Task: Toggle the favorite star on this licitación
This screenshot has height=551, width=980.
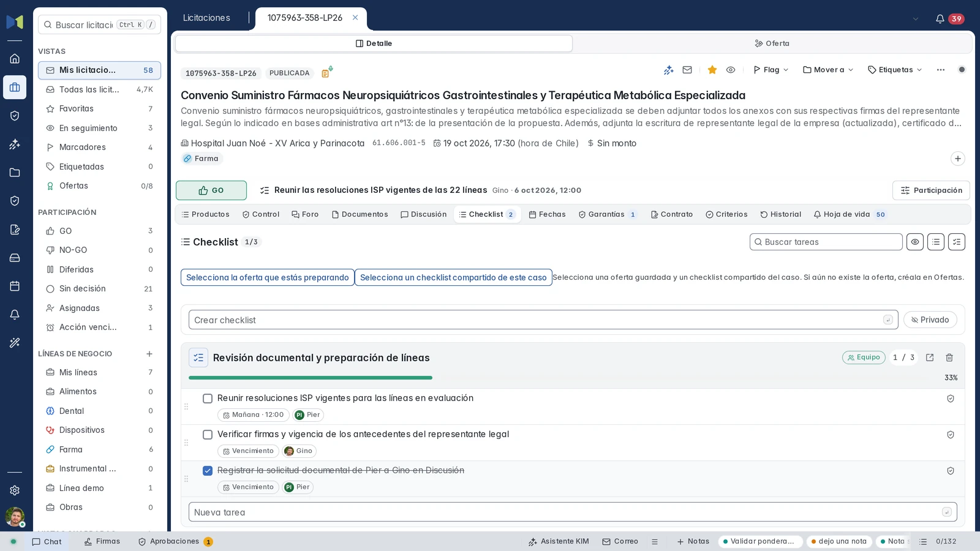Action: point(712,70)
